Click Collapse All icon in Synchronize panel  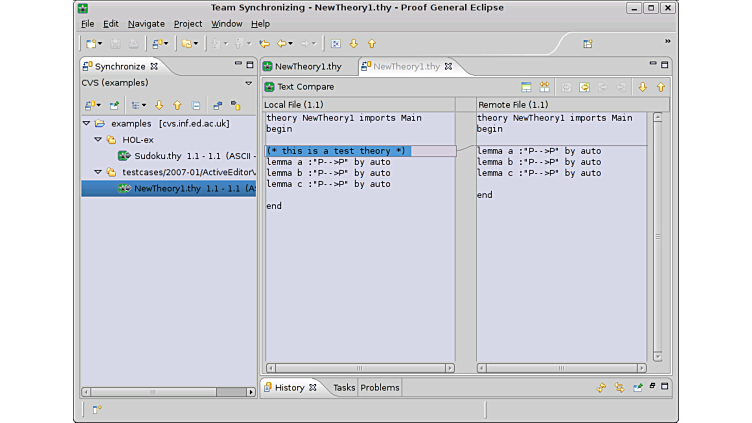tap(196, 105)
